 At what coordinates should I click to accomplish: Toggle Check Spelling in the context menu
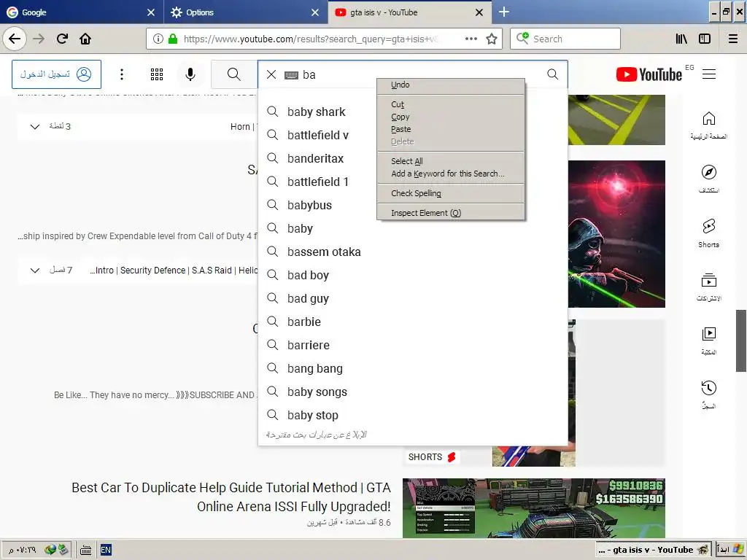[451, 193]
